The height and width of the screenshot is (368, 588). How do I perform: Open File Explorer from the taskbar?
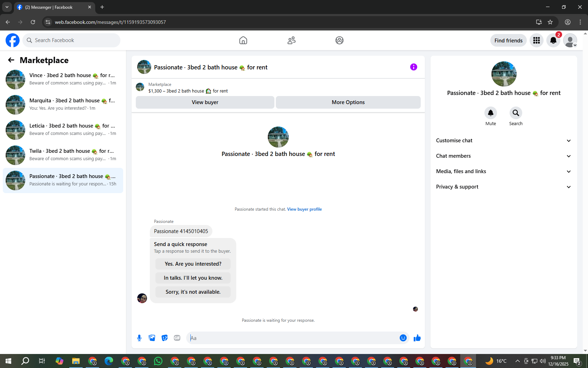(x=76, y=361)
